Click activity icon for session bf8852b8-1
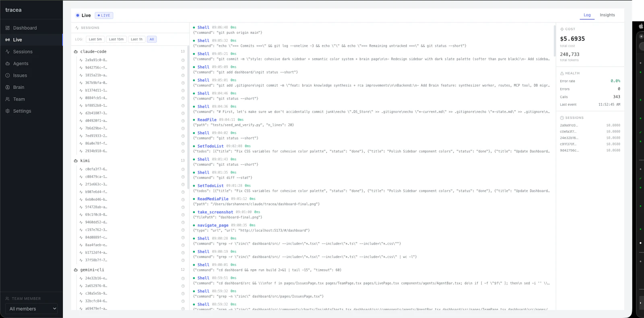The height and width of the screenshot is (318, 644). (81, 106)
